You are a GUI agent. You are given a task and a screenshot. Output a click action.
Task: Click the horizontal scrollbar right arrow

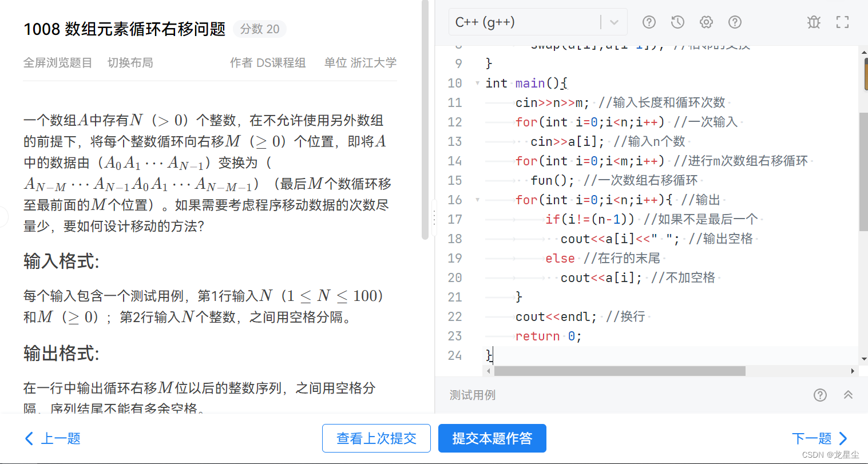(853, 371)
